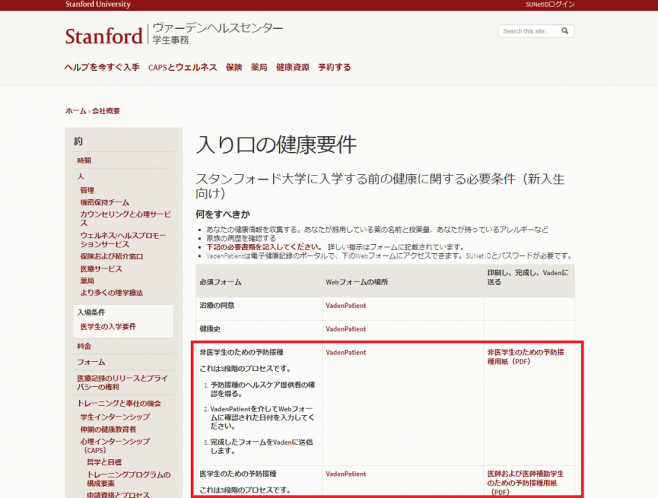Screen dimensions: 658x498
Task: Open 心理インターンシップ (CAPS) sidebar link
Action: click(x=115, y=446)
